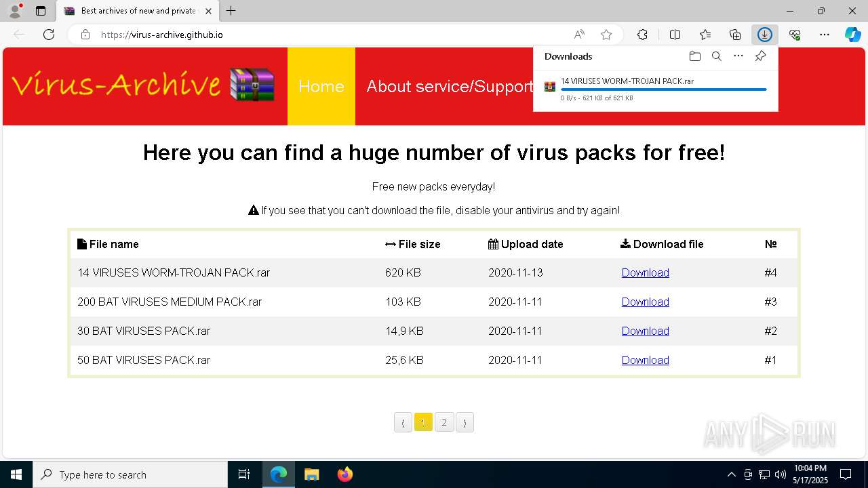868x488 pixels.
Task: Download the 14 VIRUSES WORM-TROJAN PACK.rar
Action: (x=646, y=272)
